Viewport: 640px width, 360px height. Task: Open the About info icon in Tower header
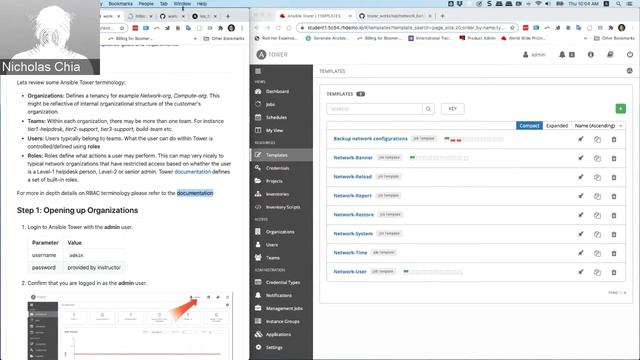pyautogui.click(x=591, y=54)
